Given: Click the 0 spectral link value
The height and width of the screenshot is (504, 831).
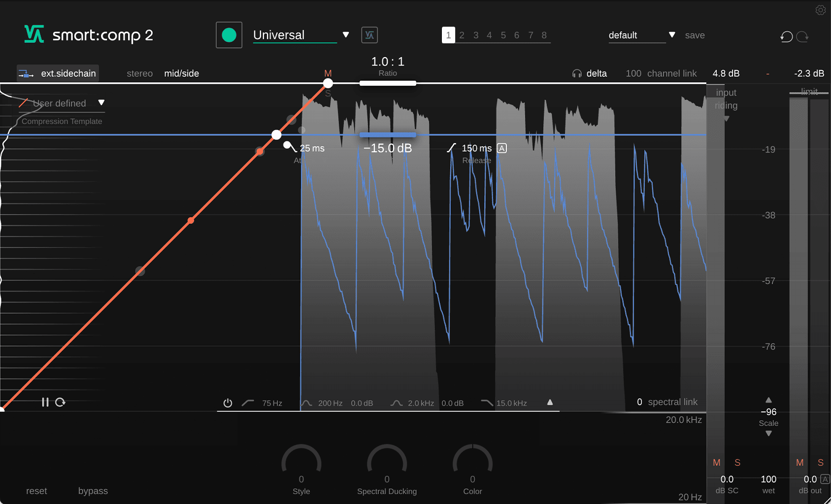Looking at the screenshot, I should [x=639, y=402].
